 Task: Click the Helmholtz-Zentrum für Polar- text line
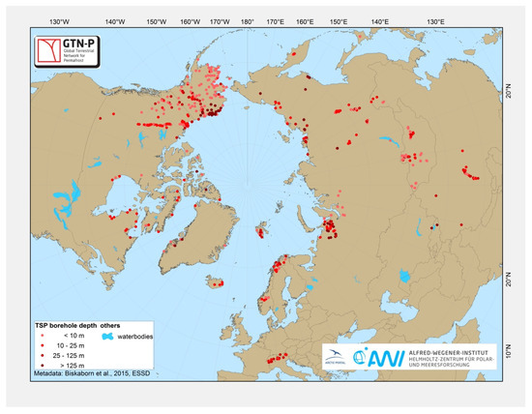point(452,359)
